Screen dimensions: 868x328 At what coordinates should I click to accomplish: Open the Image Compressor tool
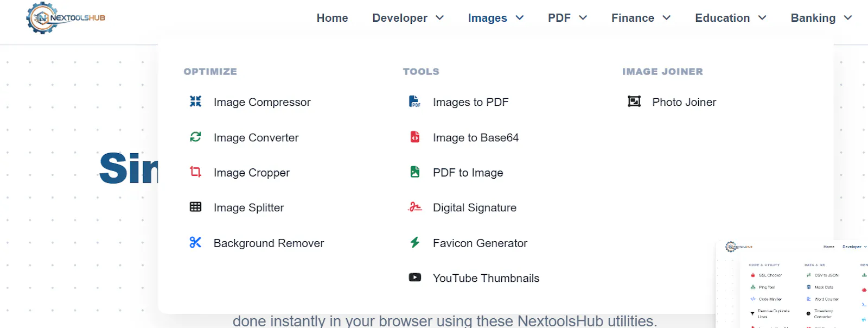(x=262, y=102)
